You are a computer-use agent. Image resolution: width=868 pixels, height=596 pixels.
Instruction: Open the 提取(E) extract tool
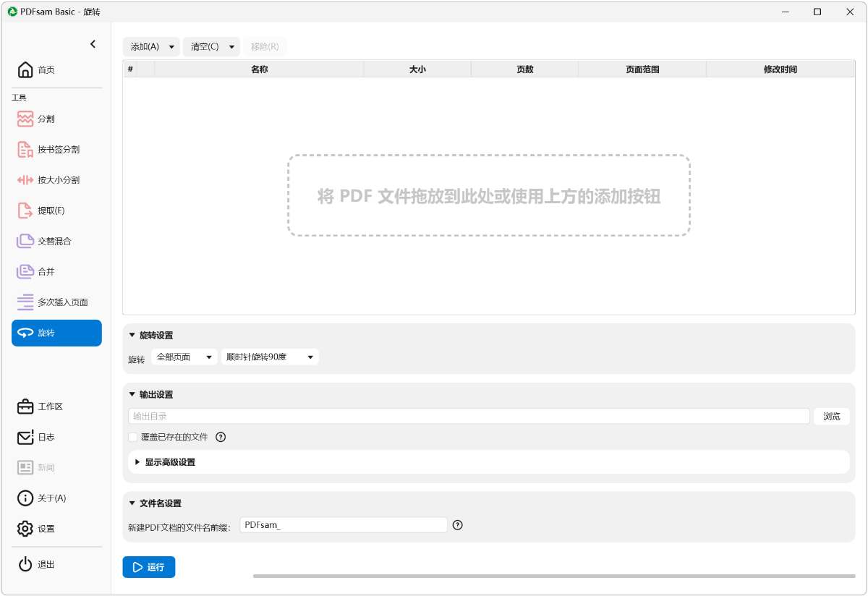tap(56, 210)
